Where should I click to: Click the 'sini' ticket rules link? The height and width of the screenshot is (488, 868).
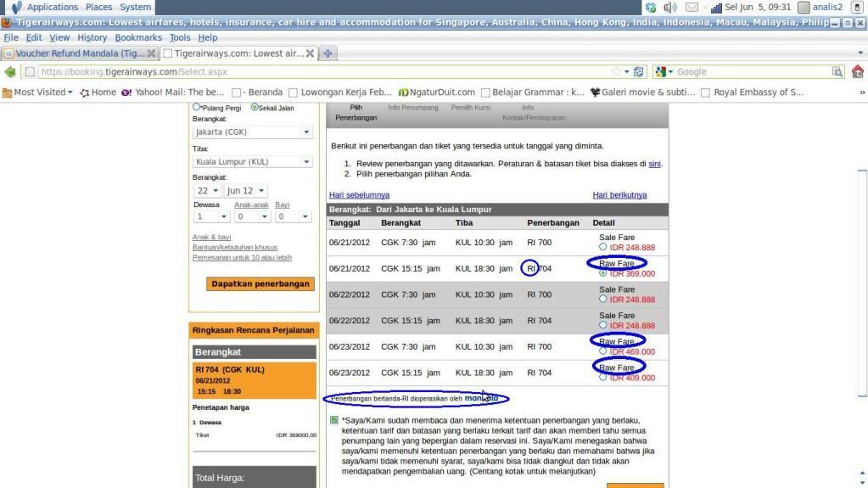click(x=654, y=164)
